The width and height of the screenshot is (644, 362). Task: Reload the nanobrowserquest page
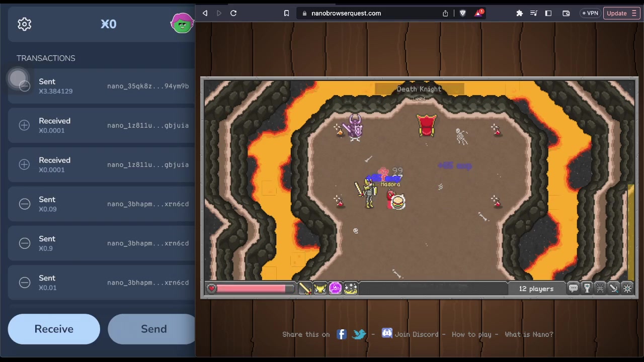[233, 13]
